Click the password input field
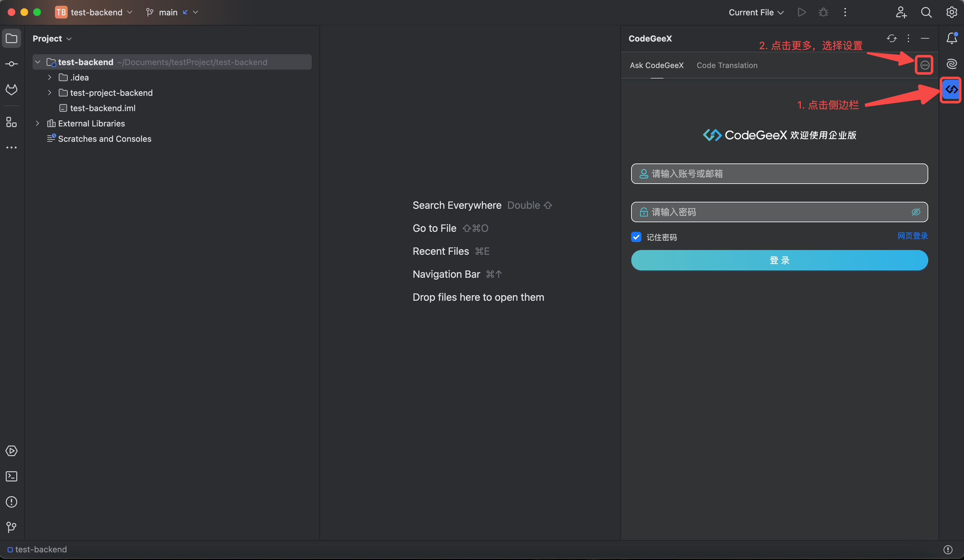The height and width of the screenshot is (560, 964). pyautogui.click(x=779, y=212)
